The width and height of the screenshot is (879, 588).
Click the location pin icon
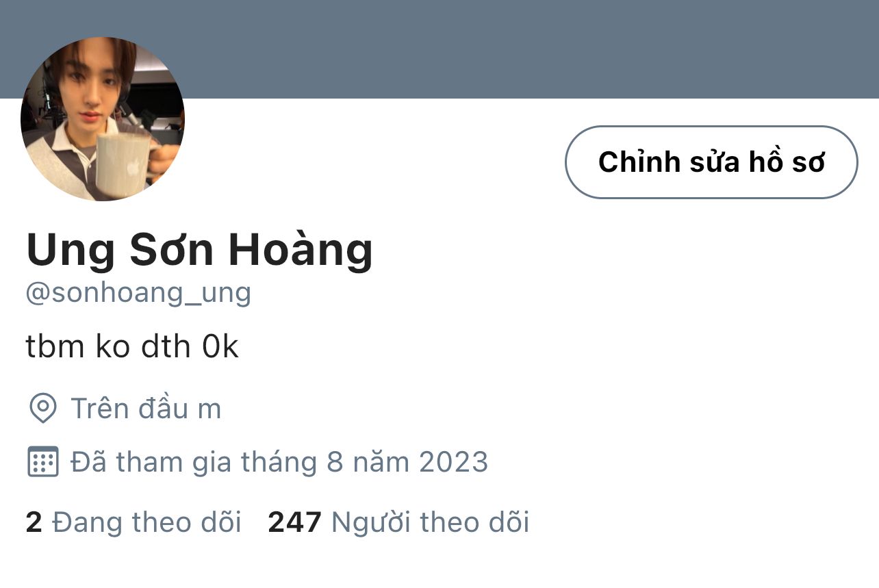[43, 409]
